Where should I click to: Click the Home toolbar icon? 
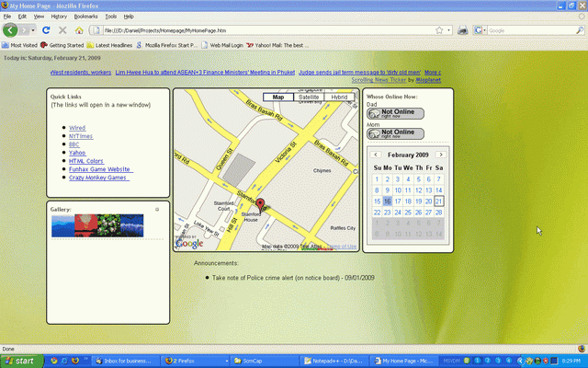pyautogui.click(x=78, y=30)
